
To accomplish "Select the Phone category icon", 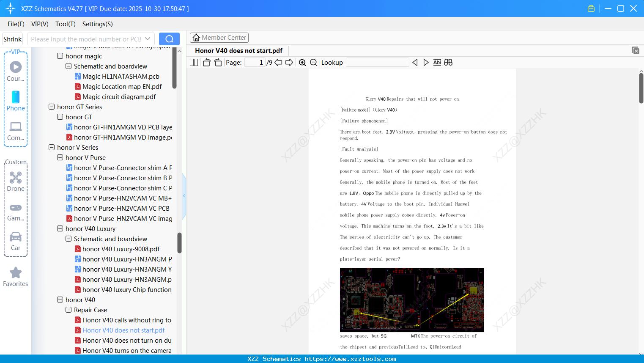I will pyautogui.click(x=16, y=101).
